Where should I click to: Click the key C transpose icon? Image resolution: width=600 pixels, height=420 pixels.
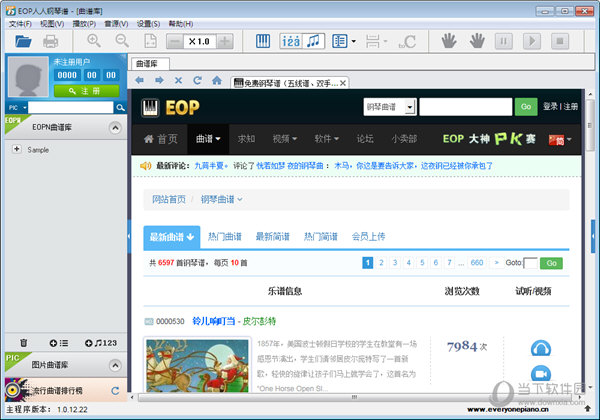click(x=407, y=41)
